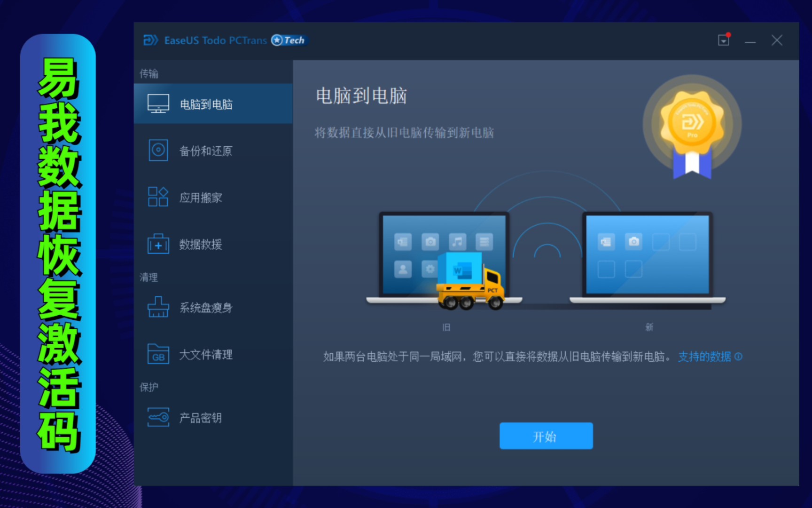Viewport: 812px width, 508px height.
Task: Open the 数据救援 toolbox icon
Action: click(x=157, y=244)
